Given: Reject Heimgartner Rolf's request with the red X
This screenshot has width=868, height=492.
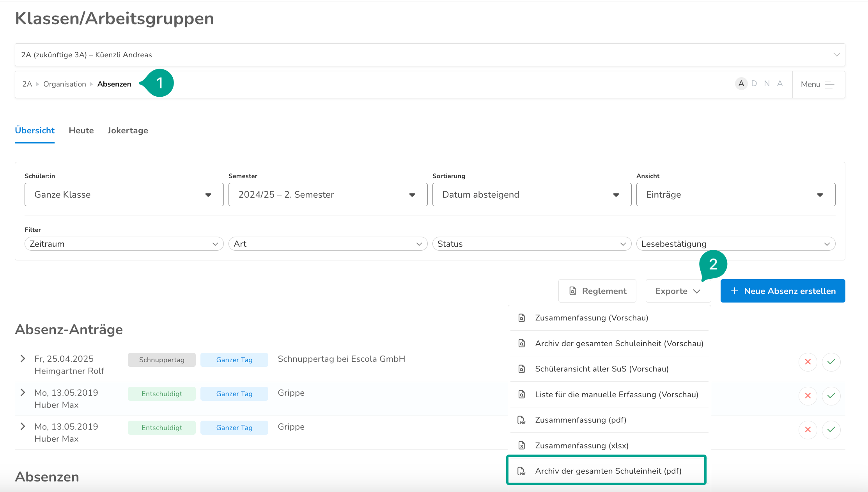Looking at the screenshot, I should [808, 362].
